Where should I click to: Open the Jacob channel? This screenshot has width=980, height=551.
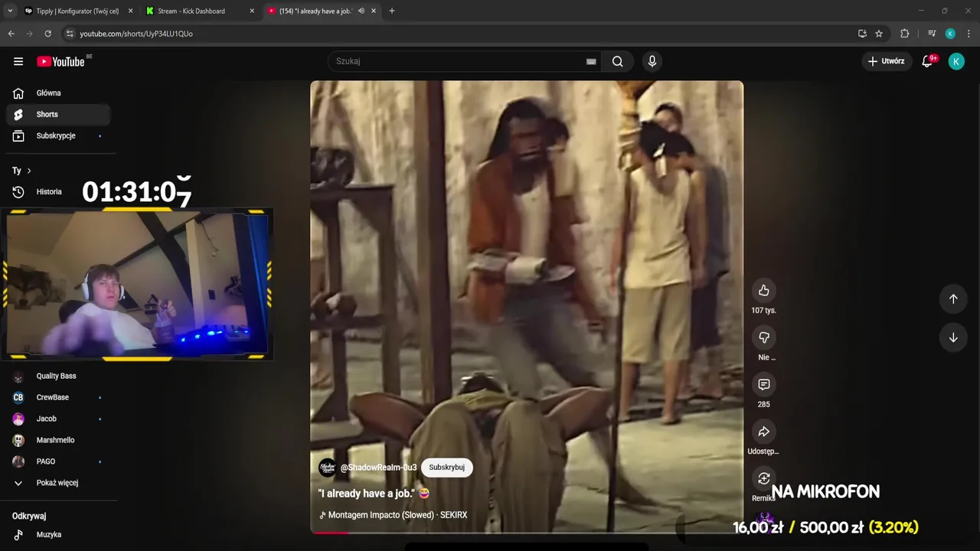tap(58, 419)
